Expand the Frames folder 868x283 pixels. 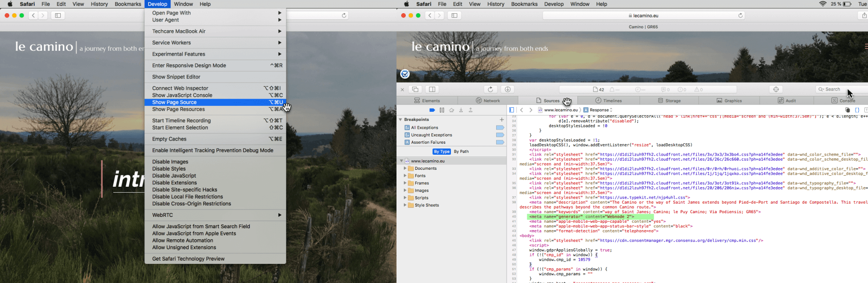tap(405, 183)
